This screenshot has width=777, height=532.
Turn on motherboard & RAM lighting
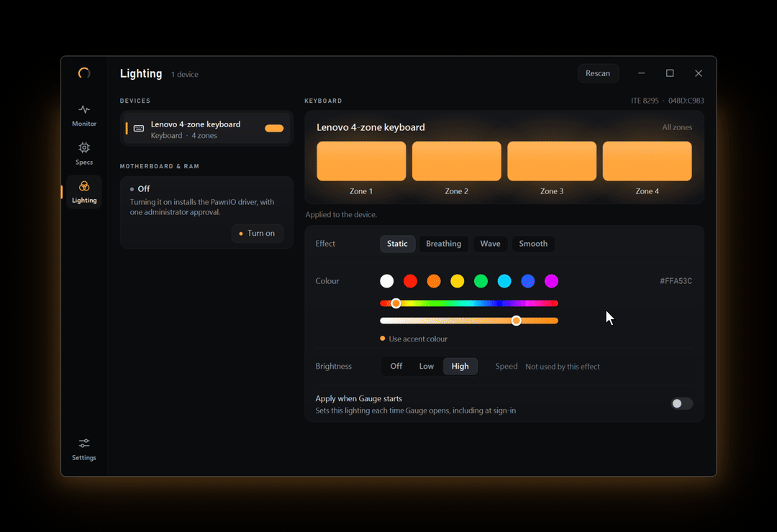(x=257, y=234)
